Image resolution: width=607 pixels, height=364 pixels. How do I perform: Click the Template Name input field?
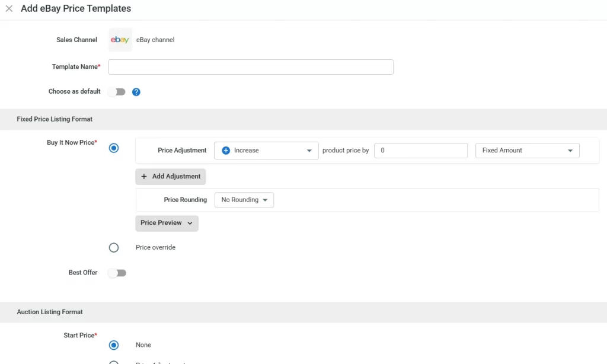(251, 66)
